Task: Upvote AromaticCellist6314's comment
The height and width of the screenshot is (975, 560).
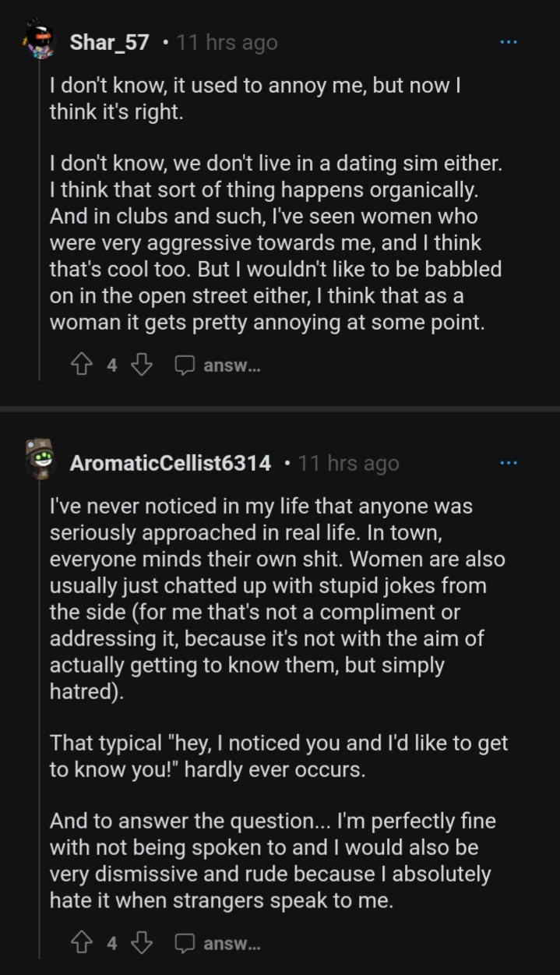Action: [81, 943]
